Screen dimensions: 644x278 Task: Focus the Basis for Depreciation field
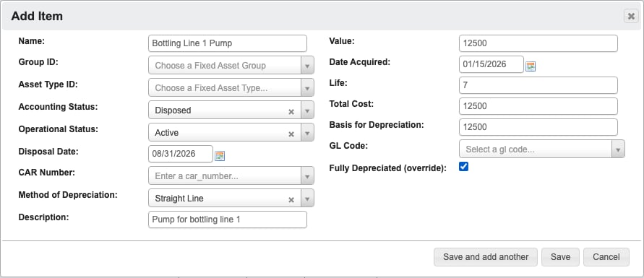point(538,126)
